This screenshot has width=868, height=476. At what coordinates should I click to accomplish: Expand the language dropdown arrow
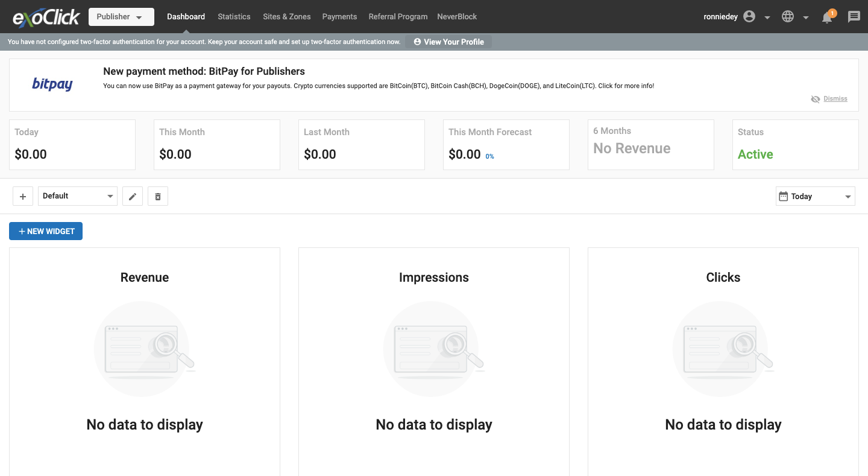806,17
